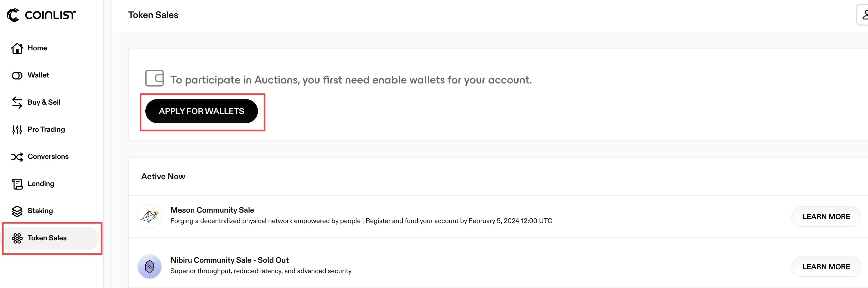Open Nibiru Community Sale - Sold Out title
Screen dimensions: 868x288
coord(230,260)
